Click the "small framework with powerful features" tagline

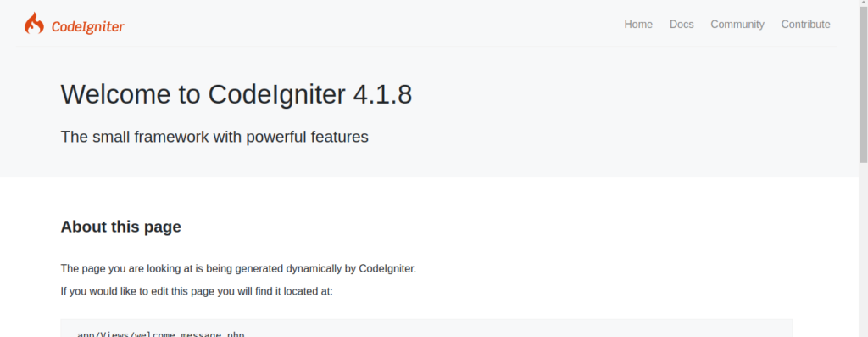click(227, 137)
